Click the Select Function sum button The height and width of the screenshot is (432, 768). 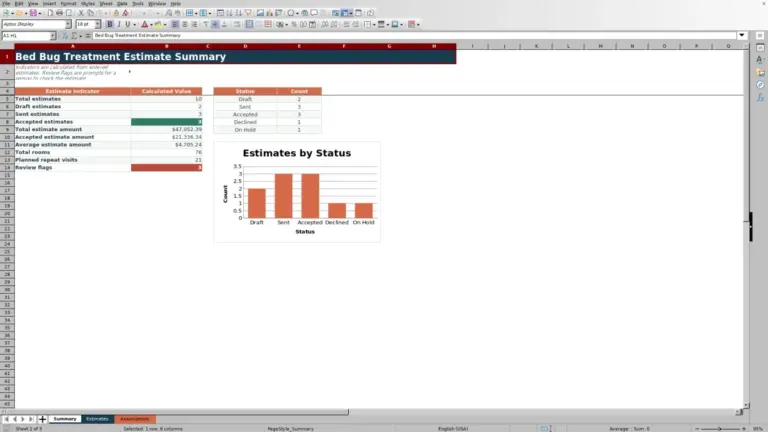[x=74, y=35]
